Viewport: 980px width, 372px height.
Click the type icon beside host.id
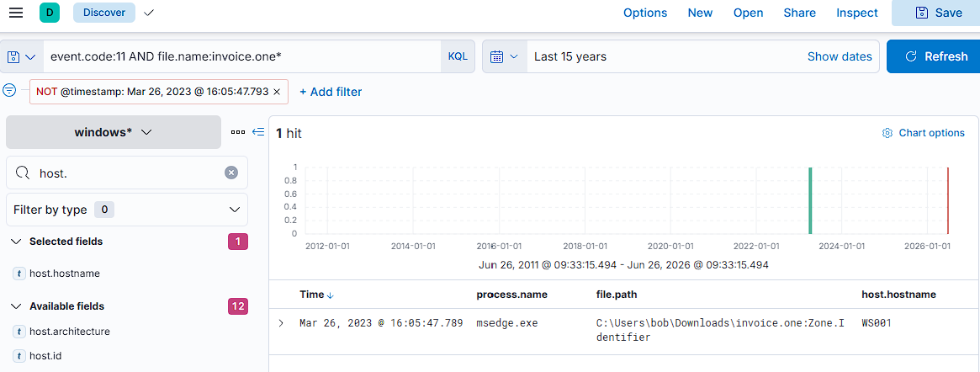pos(19,356)
